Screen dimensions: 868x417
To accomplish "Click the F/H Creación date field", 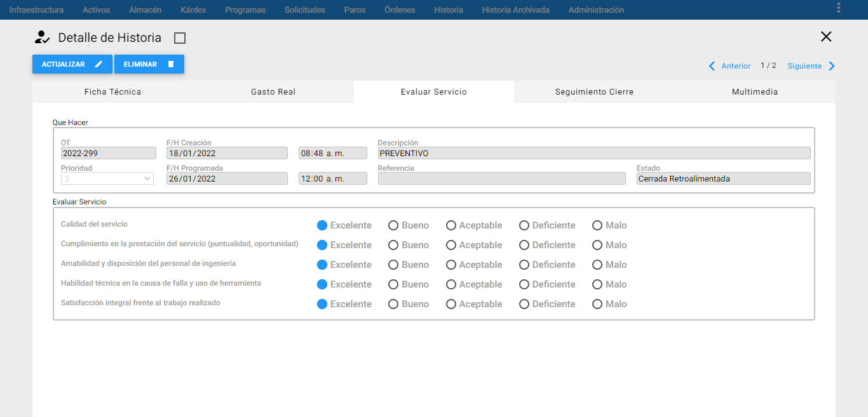I will [x=227, y=153].
